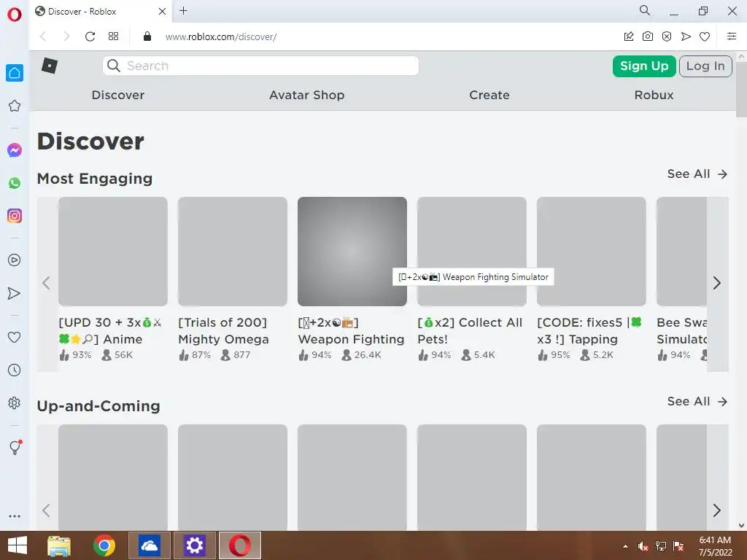Close the Discover - Roblox tab

(x=162, y=12)
